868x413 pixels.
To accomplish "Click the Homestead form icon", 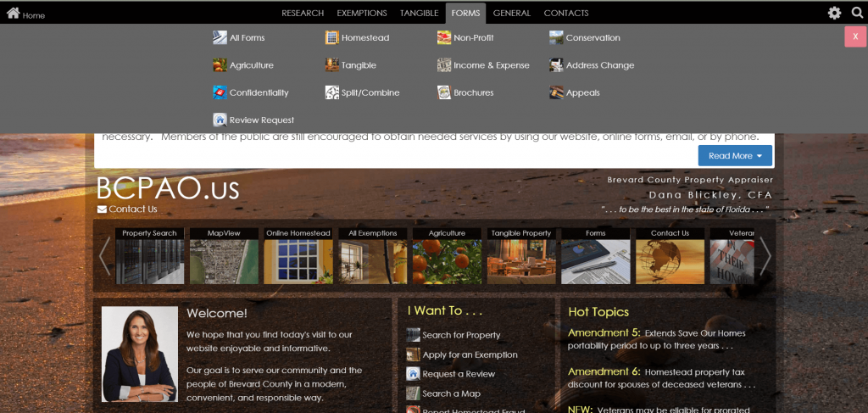I will click(x=332, y=37).
